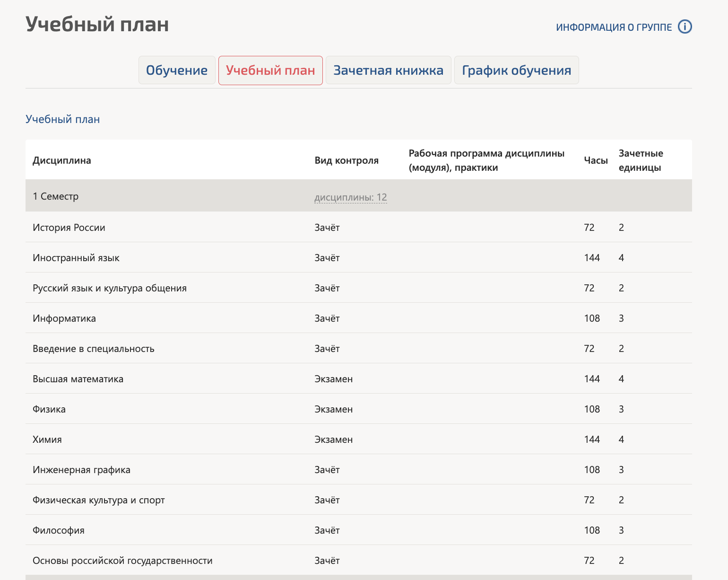Click the Дисциплина column header
The width and height of the screenshot is (728, 580).
pyautogui.click(x=62, y=160)
